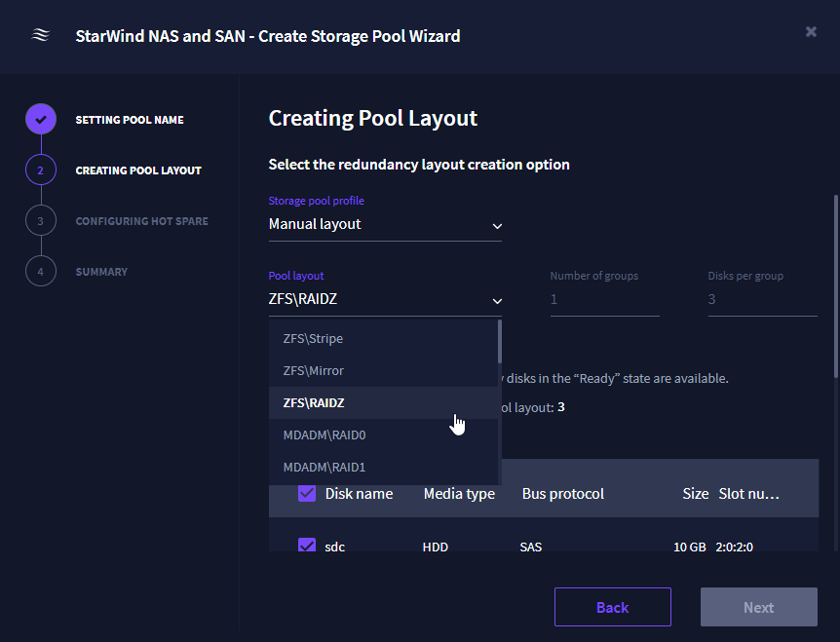Click the step 2 circle indicator
This screenshot has height=642, width=840.
pyautogui.click(x=41, y=170)
